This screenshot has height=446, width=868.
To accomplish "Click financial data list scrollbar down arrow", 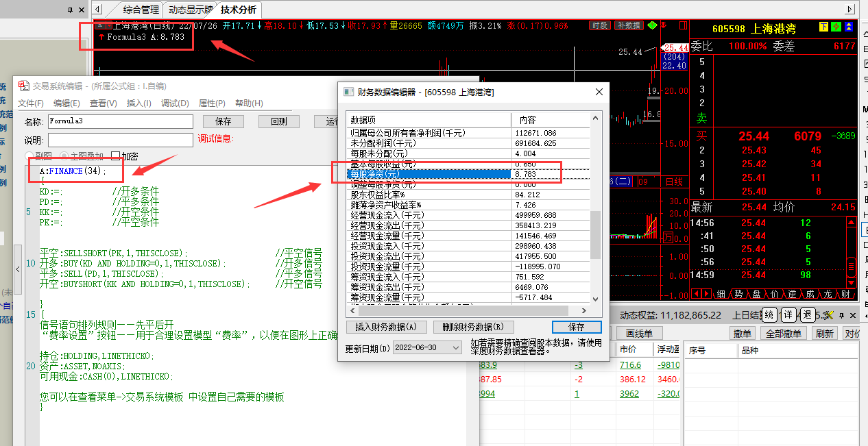I will (x=595, y=298).
